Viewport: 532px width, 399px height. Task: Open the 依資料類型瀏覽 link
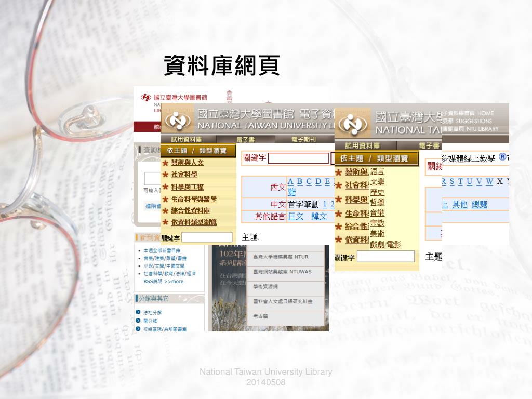coord(194,222)
